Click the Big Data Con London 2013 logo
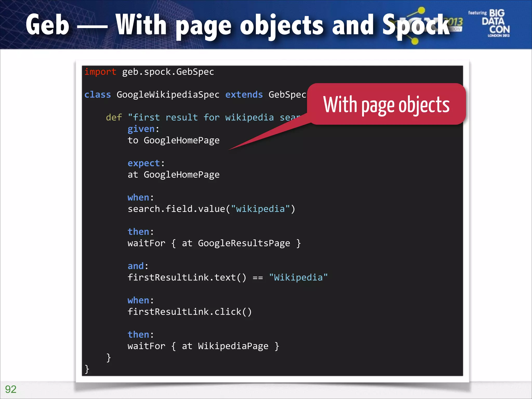This screenshot has width=532, height=399. (x=489, y=23)
